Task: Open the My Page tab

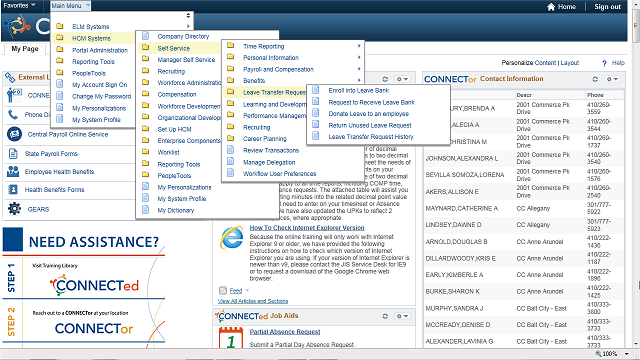Action: click(25, 49)
